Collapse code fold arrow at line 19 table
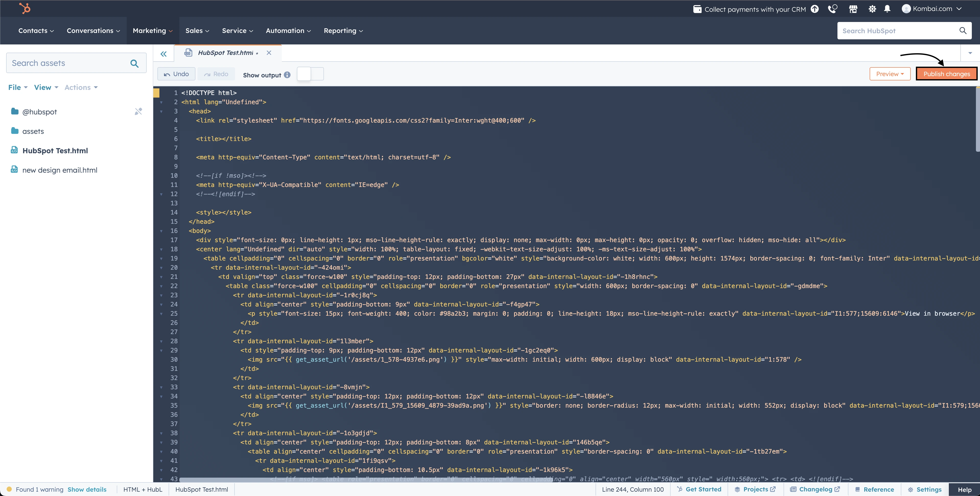Screen dimensions: 980x496 point(161,259)
